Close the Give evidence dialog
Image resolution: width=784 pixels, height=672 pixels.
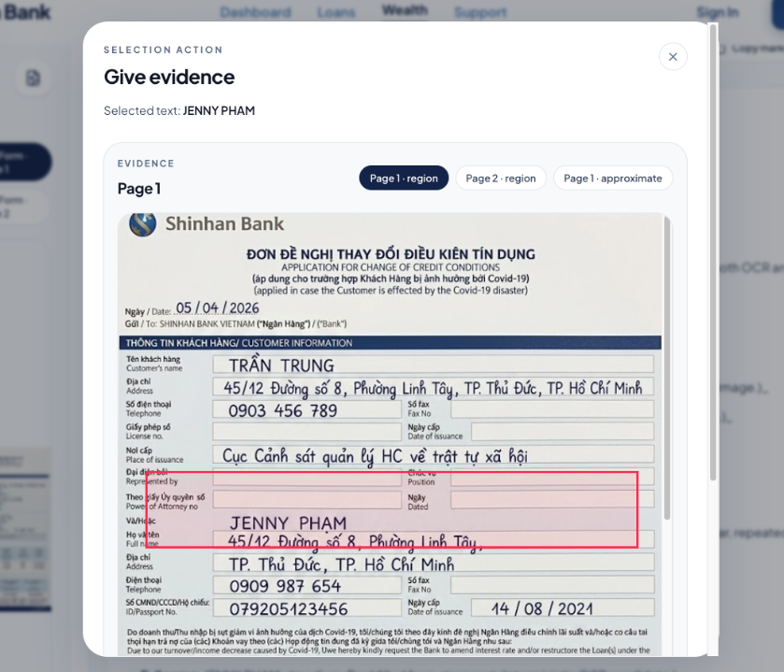pyautogui.click(x=673, y=56)
